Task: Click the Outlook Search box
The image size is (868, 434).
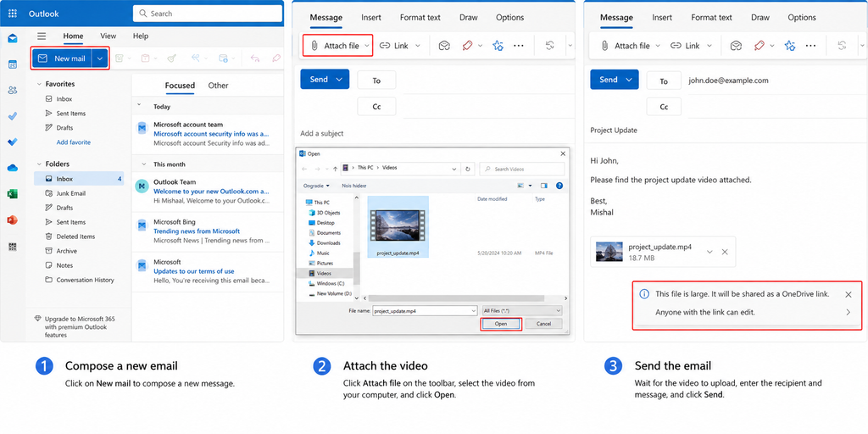Action: coord(208,14)
